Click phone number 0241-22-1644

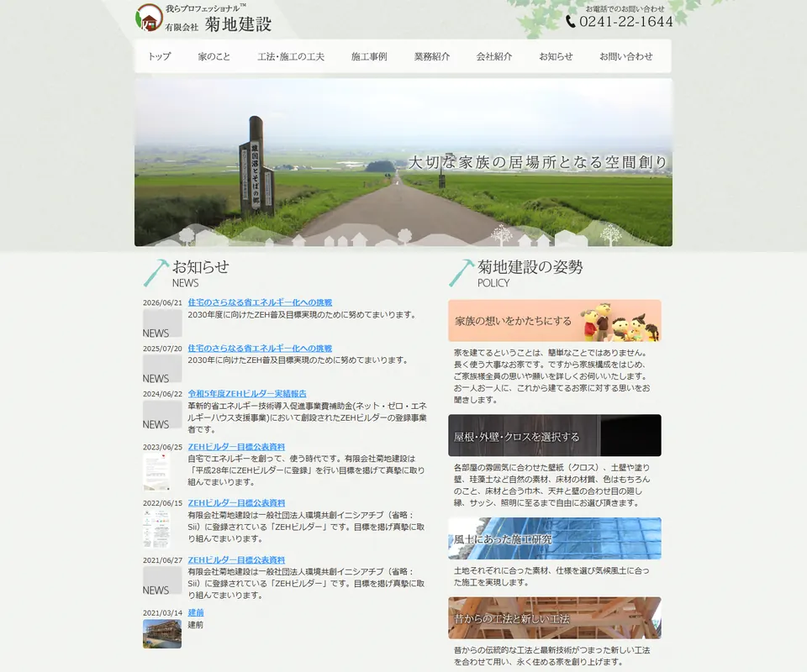pos(626,22)
